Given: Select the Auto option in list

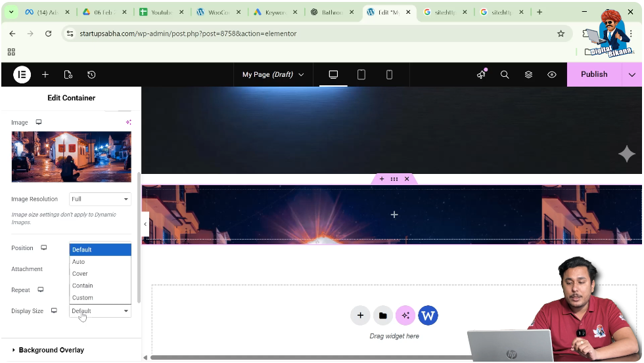Looking at the screenshot, I should (x=100, y=262).
